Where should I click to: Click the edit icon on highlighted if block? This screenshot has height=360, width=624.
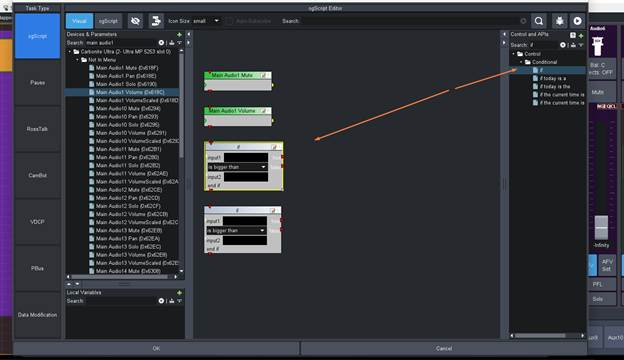pyautogui.click(x=274, y=147)
